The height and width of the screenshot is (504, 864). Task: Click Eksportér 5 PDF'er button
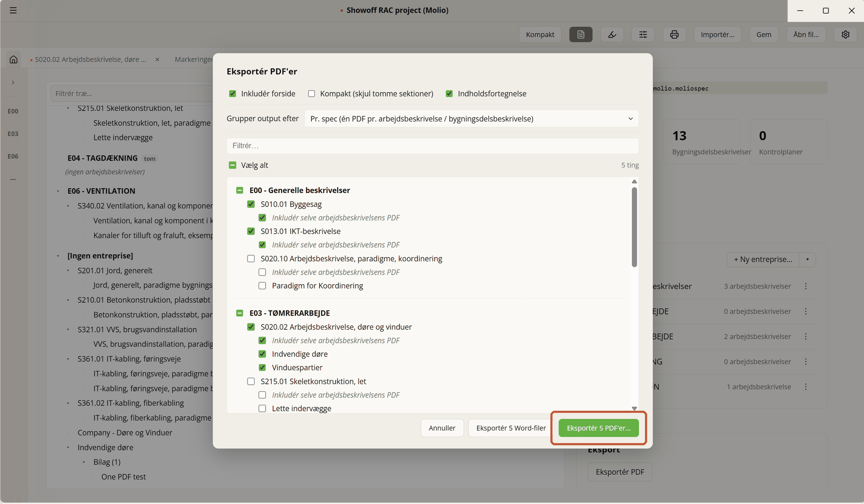598,428
